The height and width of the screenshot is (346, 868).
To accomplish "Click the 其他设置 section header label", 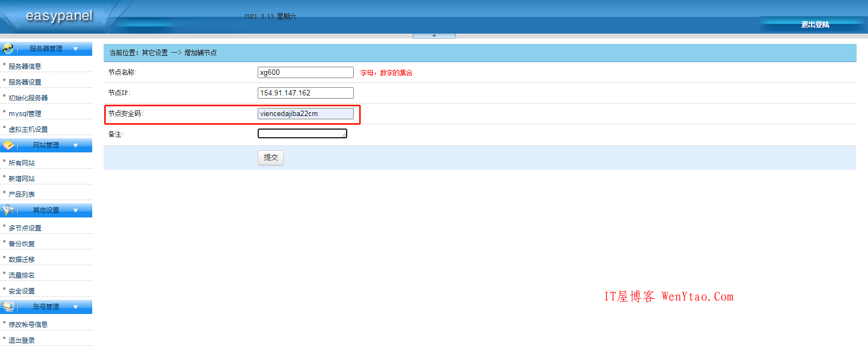I will (x=46, y=210).
